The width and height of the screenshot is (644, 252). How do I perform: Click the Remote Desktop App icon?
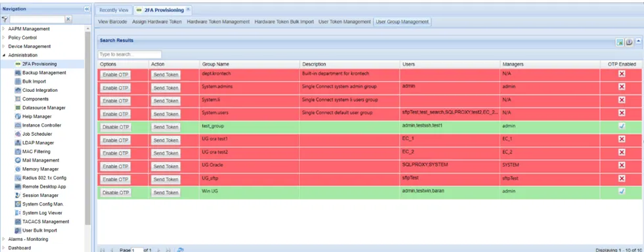[x=18, y=186]
